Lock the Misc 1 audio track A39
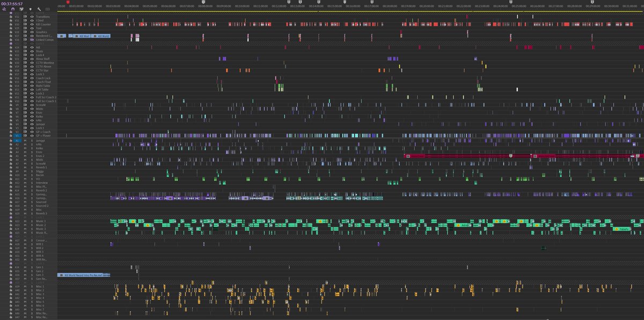644x320 pixels. (x=11, y=287)
